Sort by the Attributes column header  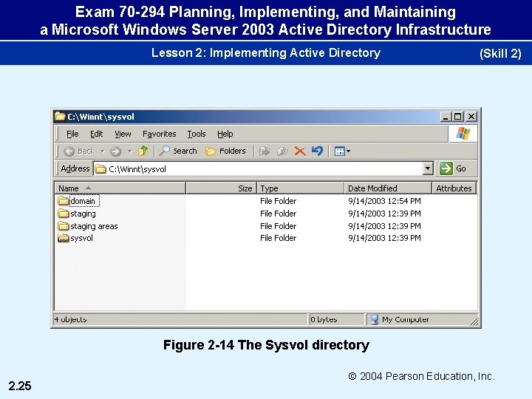tap(454, 188)
